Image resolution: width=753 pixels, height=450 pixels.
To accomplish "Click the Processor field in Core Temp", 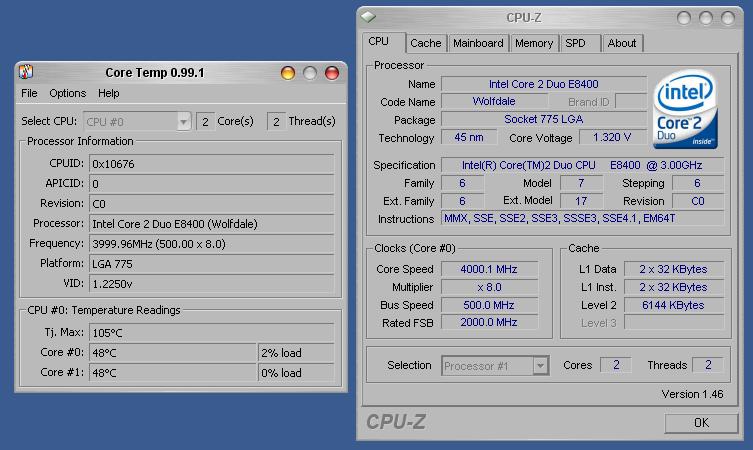I will tap(211, 224).
